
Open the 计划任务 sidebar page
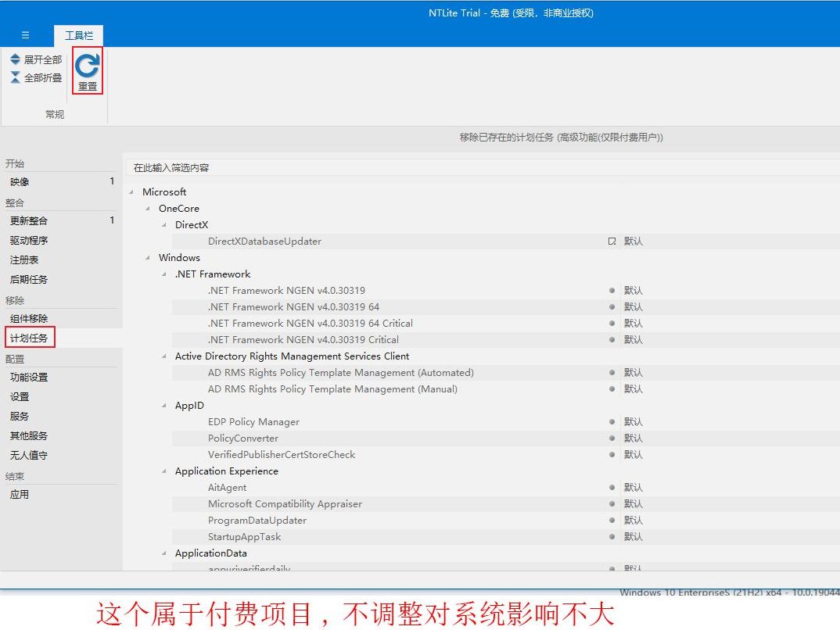tap(29, 338)
